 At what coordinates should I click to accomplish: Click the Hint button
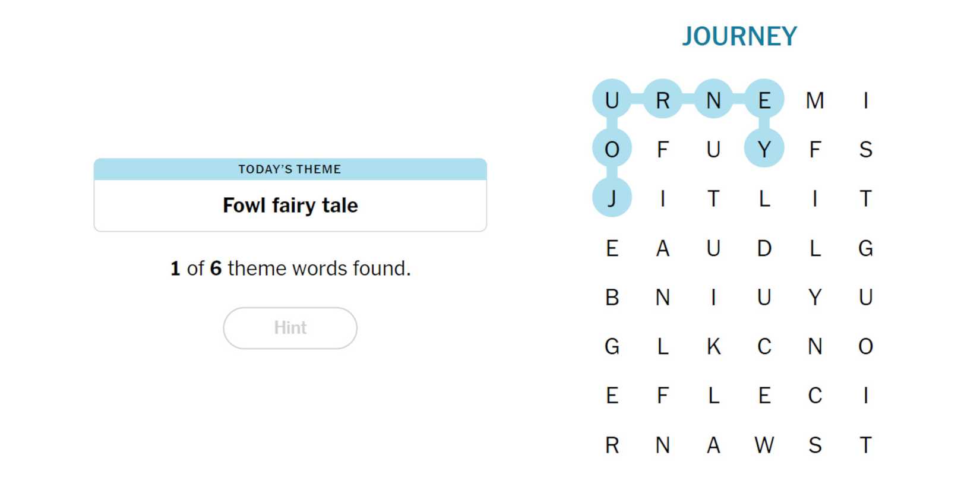(x=290, y=327)
